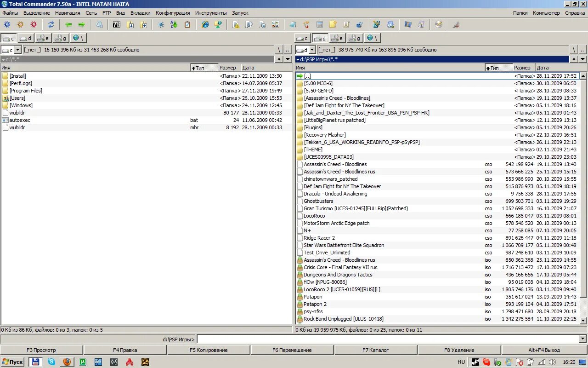Viewport: 588px width, 368px height.
Task: Open left panel favorites asterisk button
Action: (279, 59)
